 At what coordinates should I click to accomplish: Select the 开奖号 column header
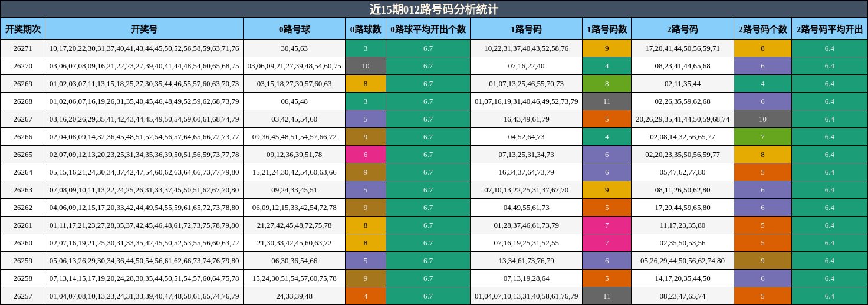tap(144, 28)
